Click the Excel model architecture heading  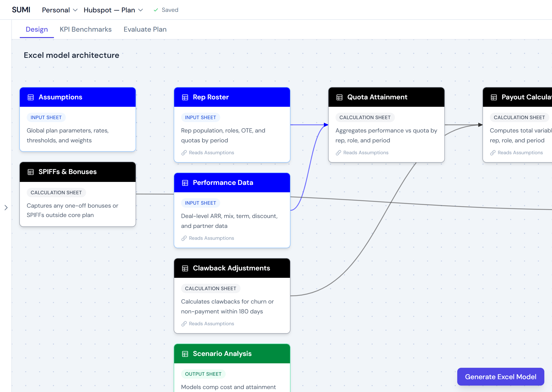click(72, 55)
